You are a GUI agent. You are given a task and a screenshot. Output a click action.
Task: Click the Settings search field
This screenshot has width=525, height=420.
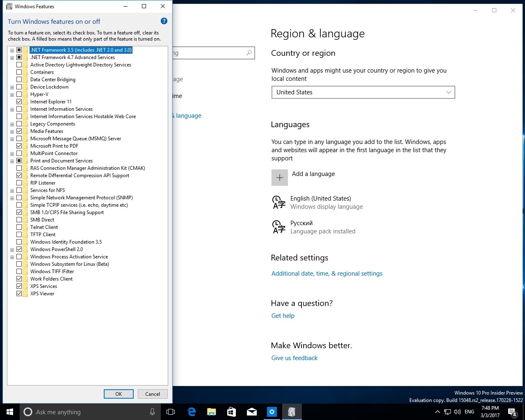(x=214, y=53)
